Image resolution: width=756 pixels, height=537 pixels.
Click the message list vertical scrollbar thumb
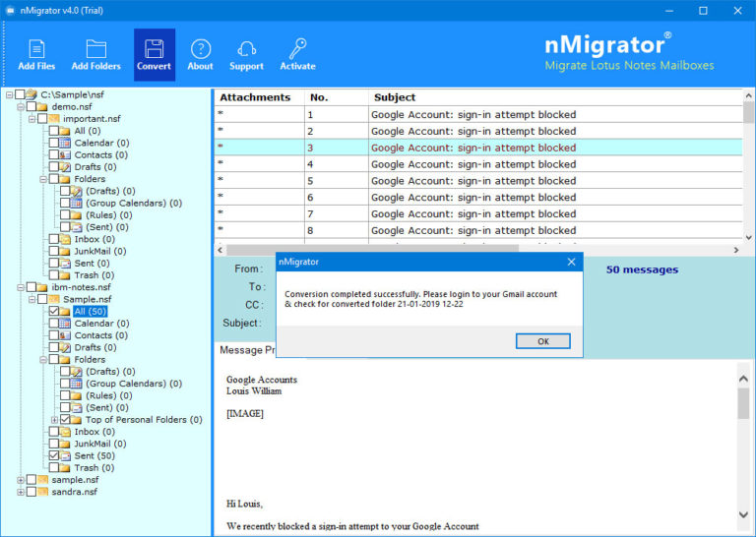(748, 113)
